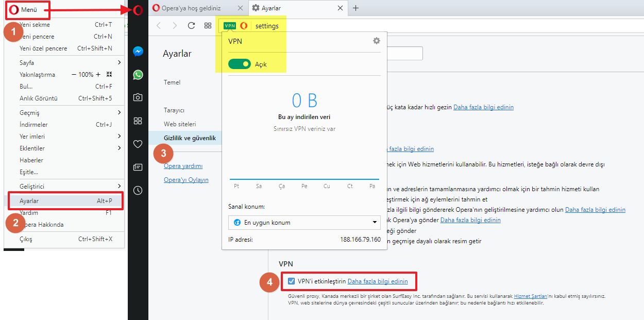The height and width of the screenshot is (320, 644).
Task: Choose Eşitle... menu item
Action: [64, 172]
